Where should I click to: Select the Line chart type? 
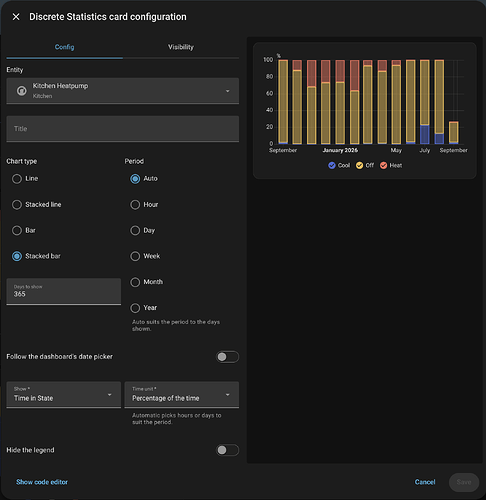click(17, 179)
